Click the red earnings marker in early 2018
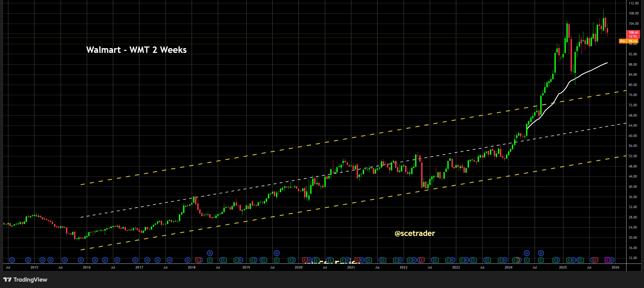The image size is (644, 288). 198,260
